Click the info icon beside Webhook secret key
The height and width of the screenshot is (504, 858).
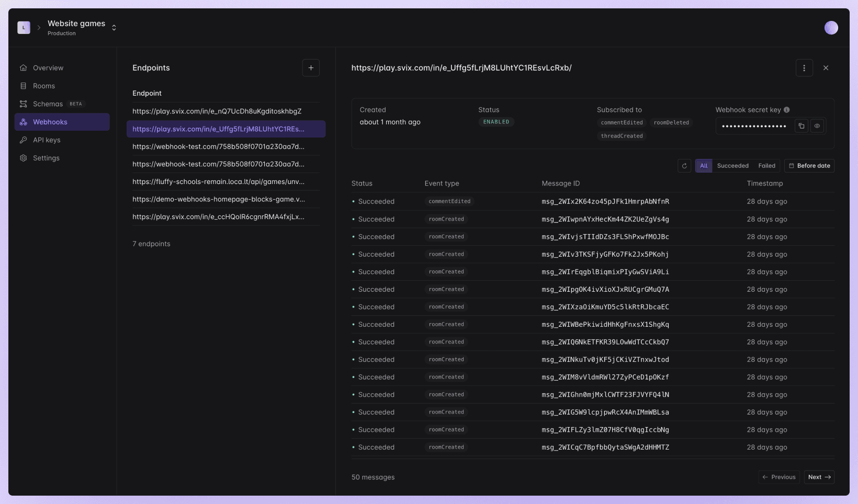(x=786, y=110)
